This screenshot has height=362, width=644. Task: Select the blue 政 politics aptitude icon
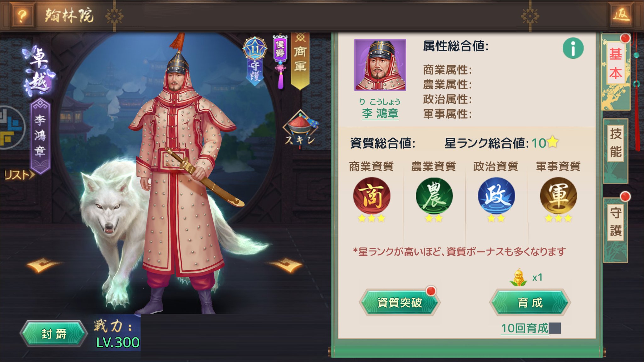click(x=496, y=196)
